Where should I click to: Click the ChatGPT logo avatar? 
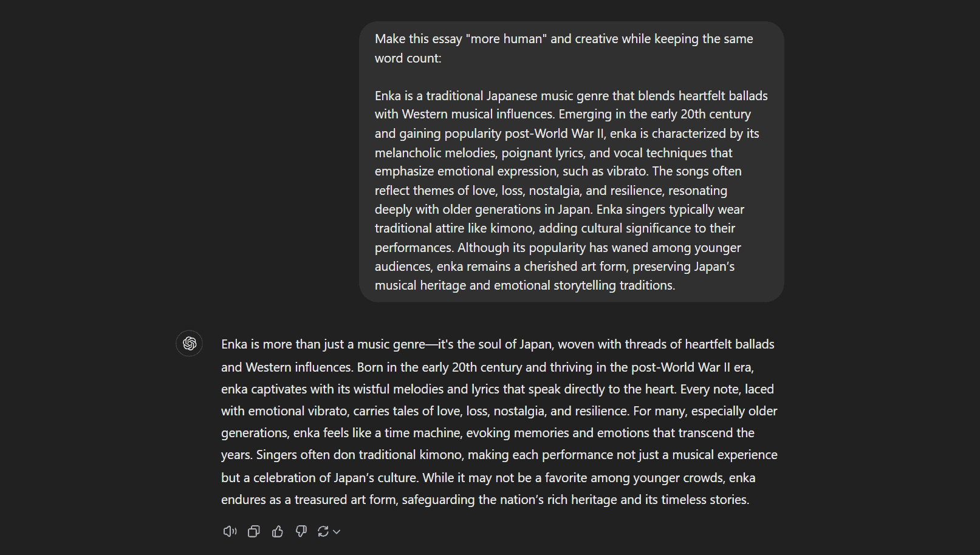(x=190, y=344)
